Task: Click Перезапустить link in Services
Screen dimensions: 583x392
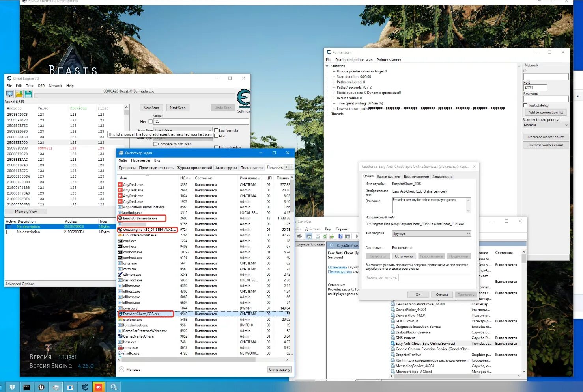Action: coord(340,272)
